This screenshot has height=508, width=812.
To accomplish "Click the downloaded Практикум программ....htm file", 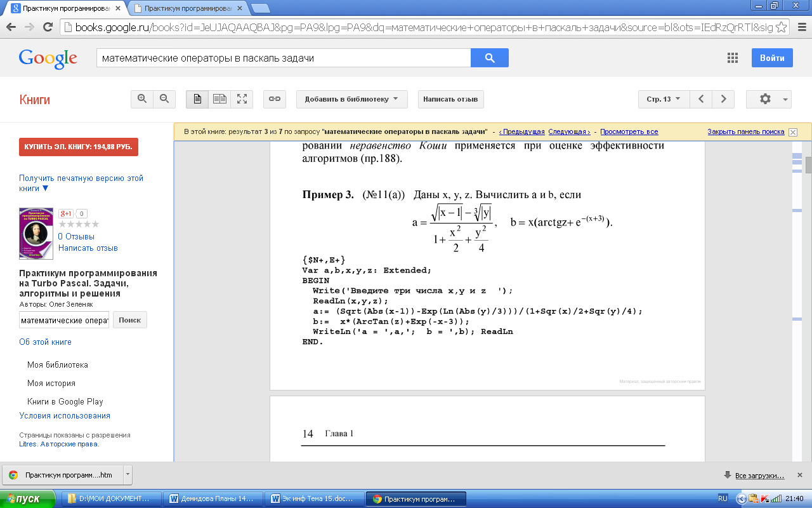I will tap(63, 475).
